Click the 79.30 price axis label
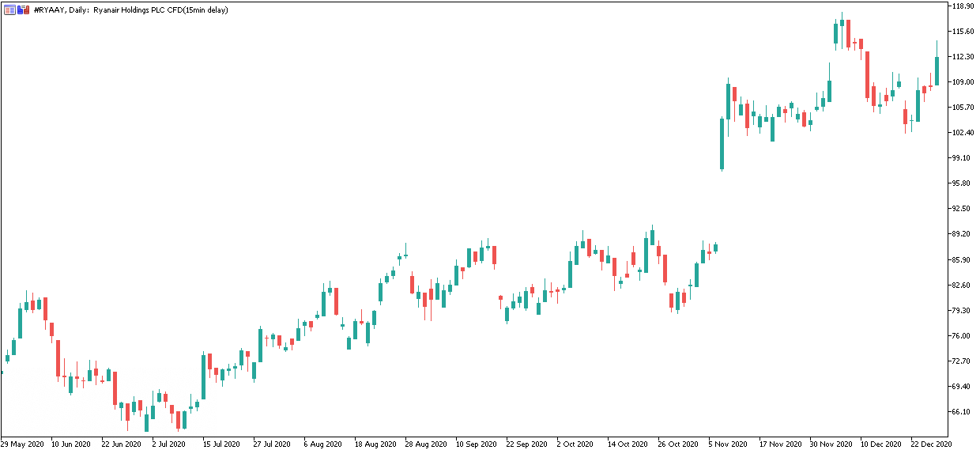This screenshot has height=450, width=980. [961, 310]
